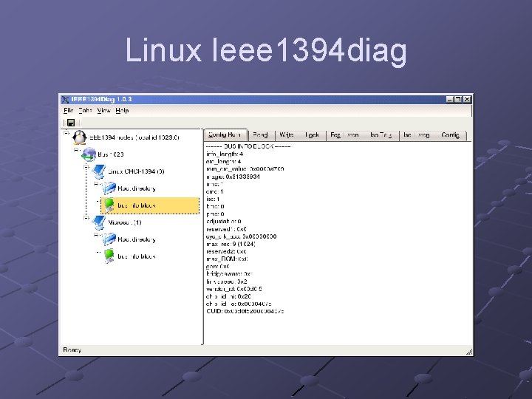Click the resize grip in window corner
This screenshot has width=532, height=399.
click(x=469, y=352)
